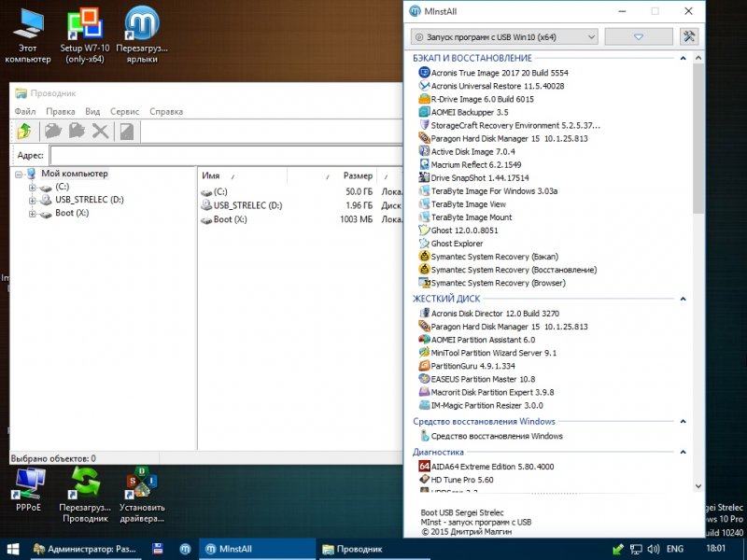Open R-Drive Image 6.0 Build 6015

(476, 99)
